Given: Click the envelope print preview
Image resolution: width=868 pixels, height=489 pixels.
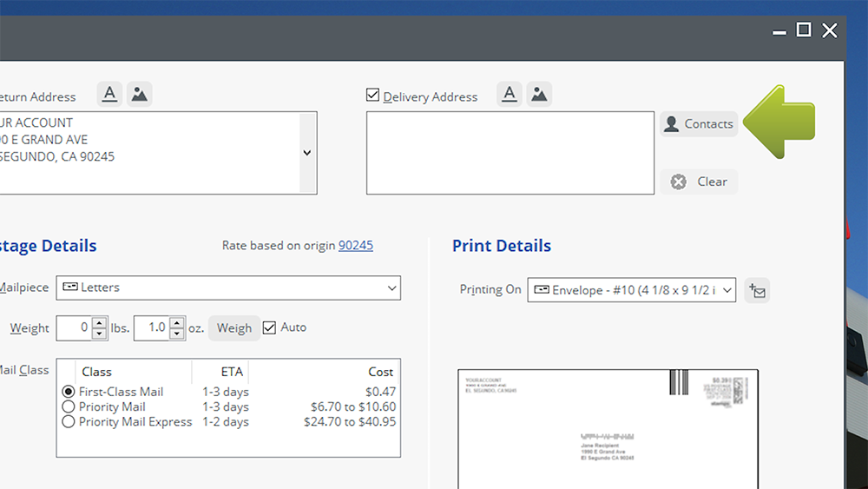Looking at the screenshot, I should tap(608, 429).
